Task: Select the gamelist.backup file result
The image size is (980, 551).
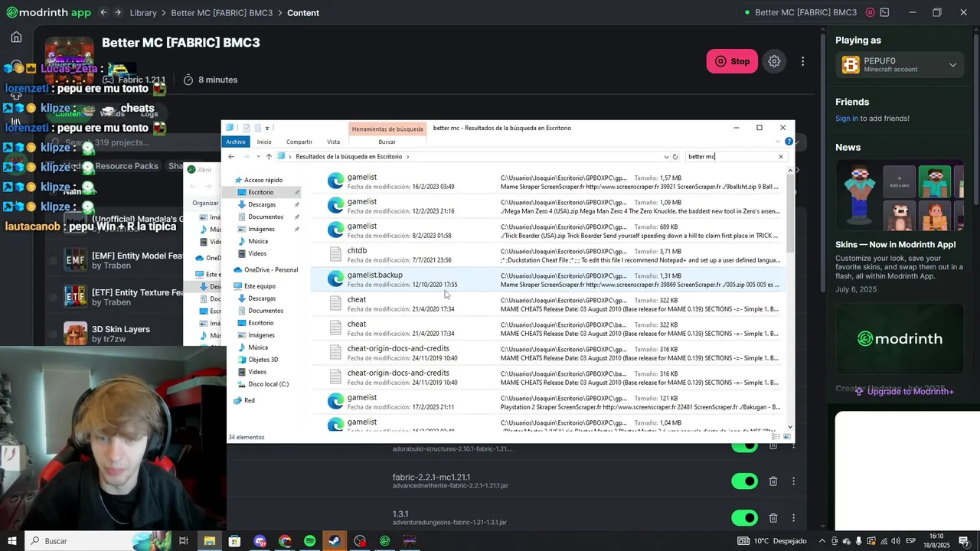Action: pos(547,279)
